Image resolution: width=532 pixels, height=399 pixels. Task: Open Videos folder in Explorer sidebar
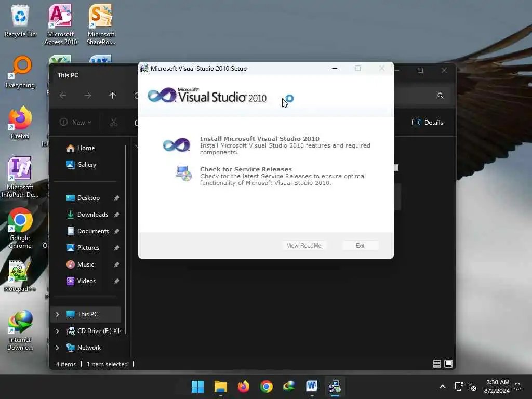(x=82, y=281)
